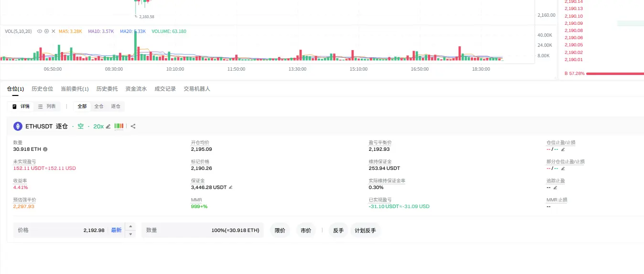Click 盈亏平衡价 label
The image size is (644, 274).
tap(380, 143)
